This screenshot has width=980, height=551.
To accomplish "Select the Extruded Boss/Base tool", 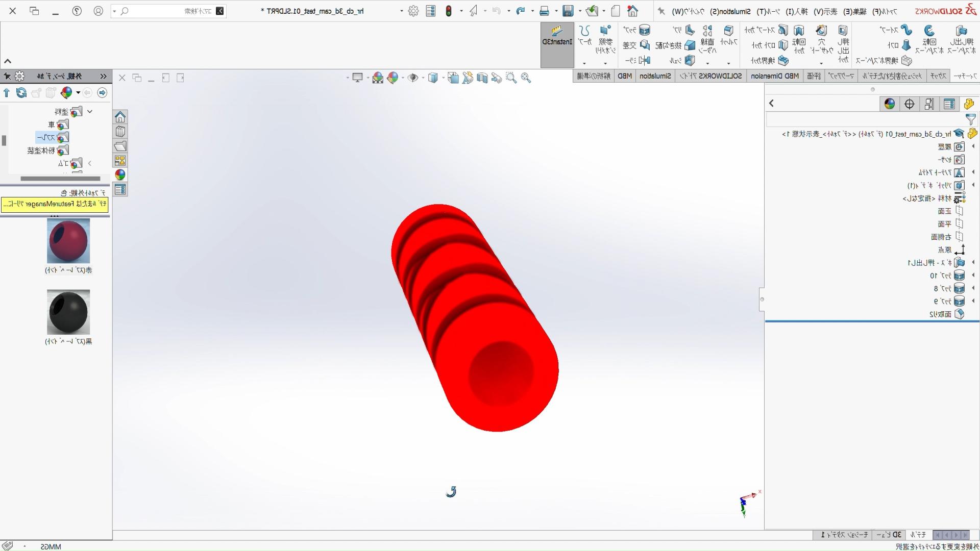I will coord(961,39).
